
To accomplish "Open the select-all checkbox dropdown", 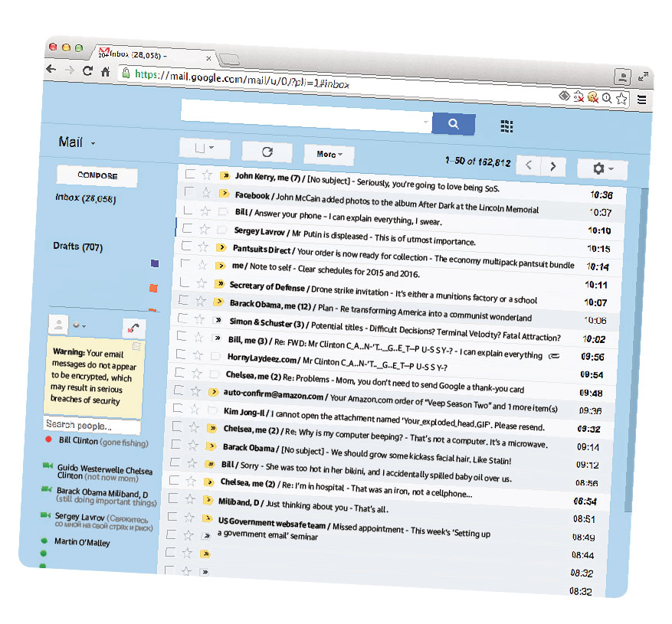I will coord(205,149).
